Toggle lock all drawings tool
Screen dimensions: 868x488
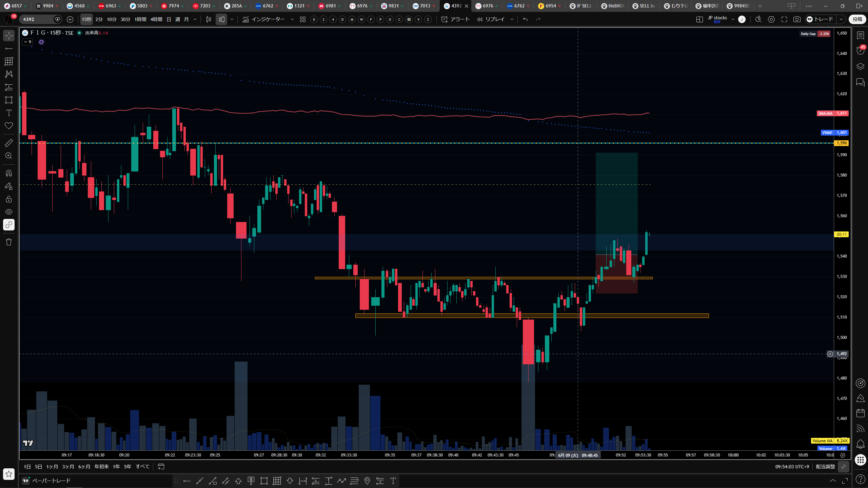click(x=9, y=199)
